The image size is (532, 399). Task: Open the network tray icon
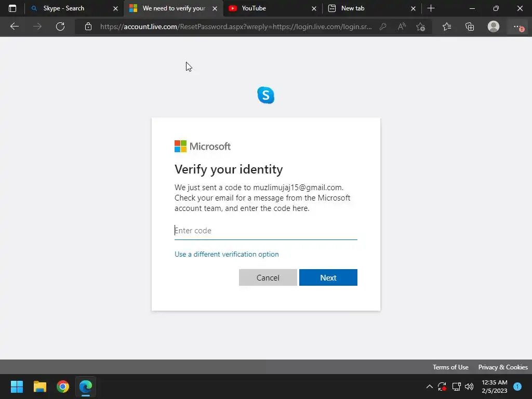[x=456, y=387]
